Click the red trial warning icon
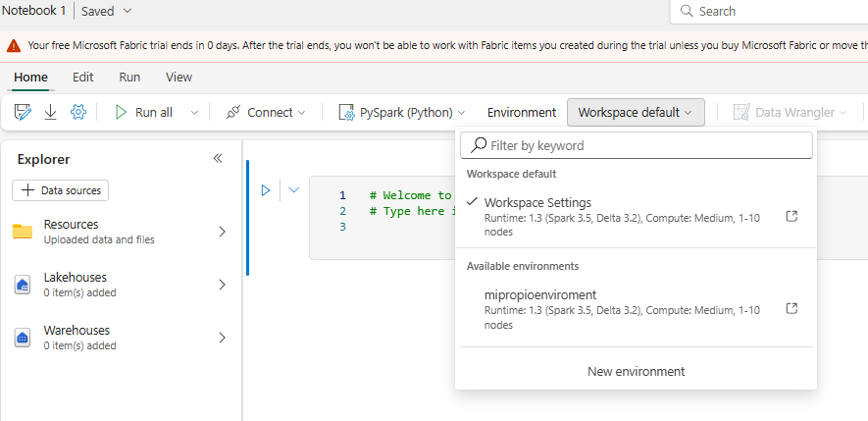The width and height of the screenshot is (868, 421). coord(15,46)
